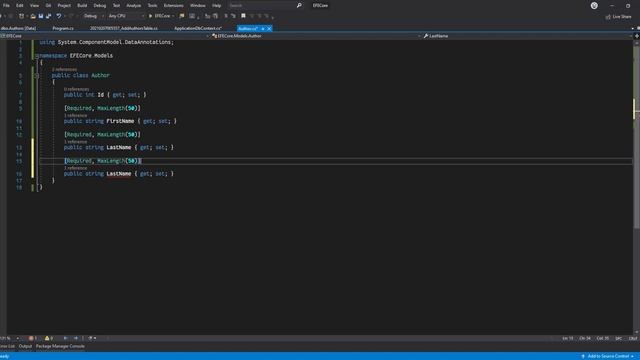Click the increase indent icon
The height and width of the screenshot is (360, 640).
(233, 16)
